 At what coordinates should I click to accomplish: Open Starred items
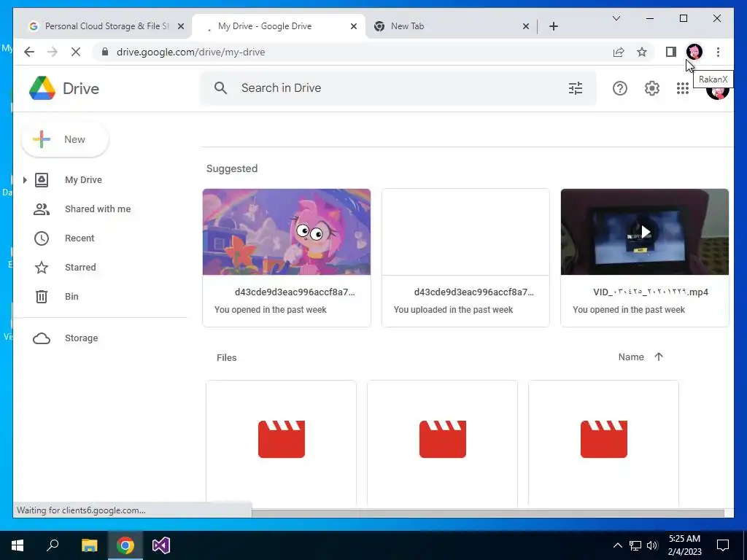(80, 267)
